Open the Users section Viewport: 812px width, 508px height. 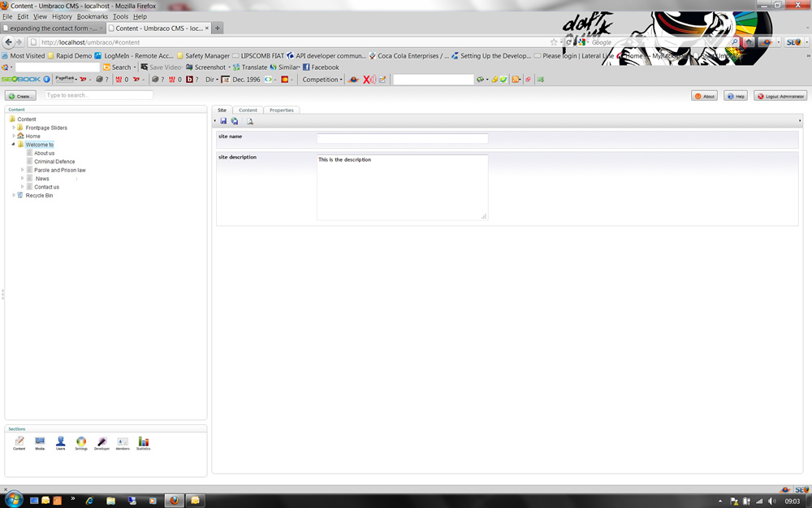tap(60, 443)
